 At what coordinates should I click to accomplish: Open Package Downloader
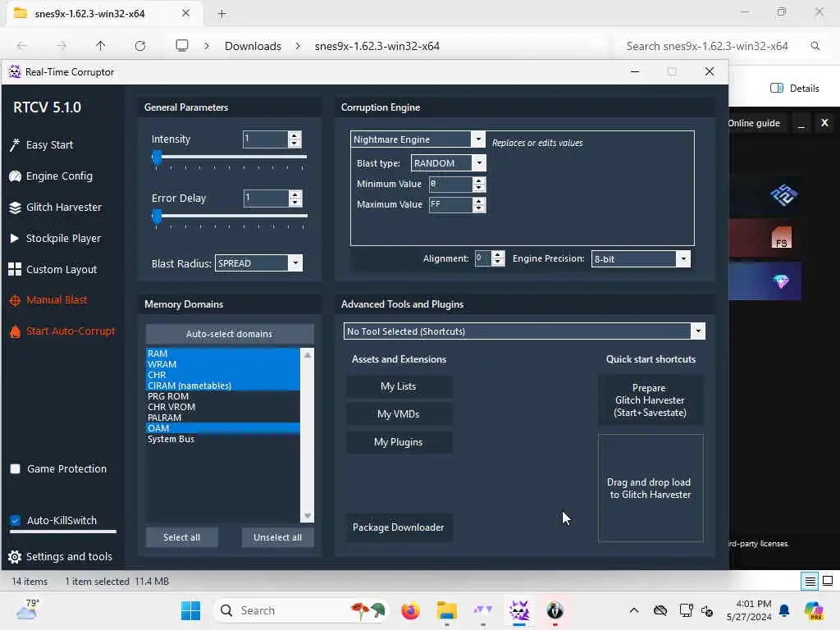[399, 527]
